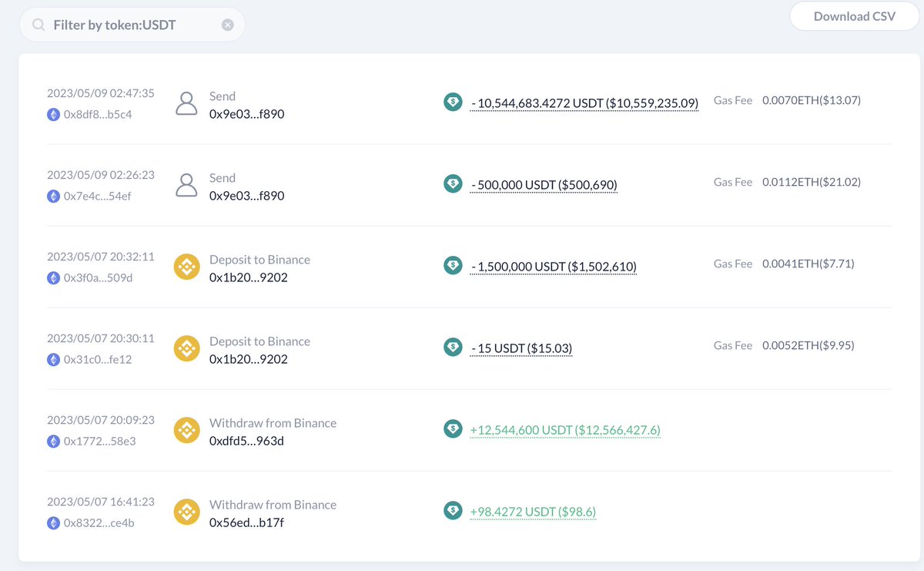Open transaction hash 0x8df8...b5c4

pos(98,114)
